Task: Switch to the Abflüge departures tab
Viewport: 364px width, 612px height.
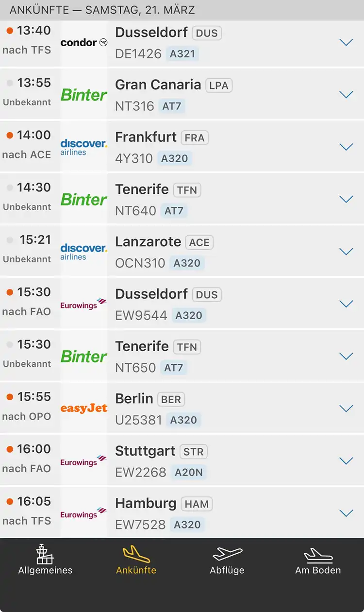Action: [x=227, y=560]
